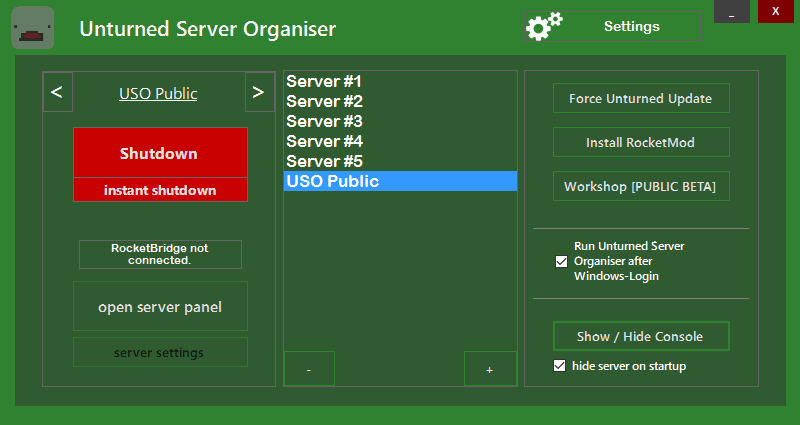Toggle hide server on startup checkbox
The height and width of the screenshot is (425, 800).
click(x=560, y=366)
